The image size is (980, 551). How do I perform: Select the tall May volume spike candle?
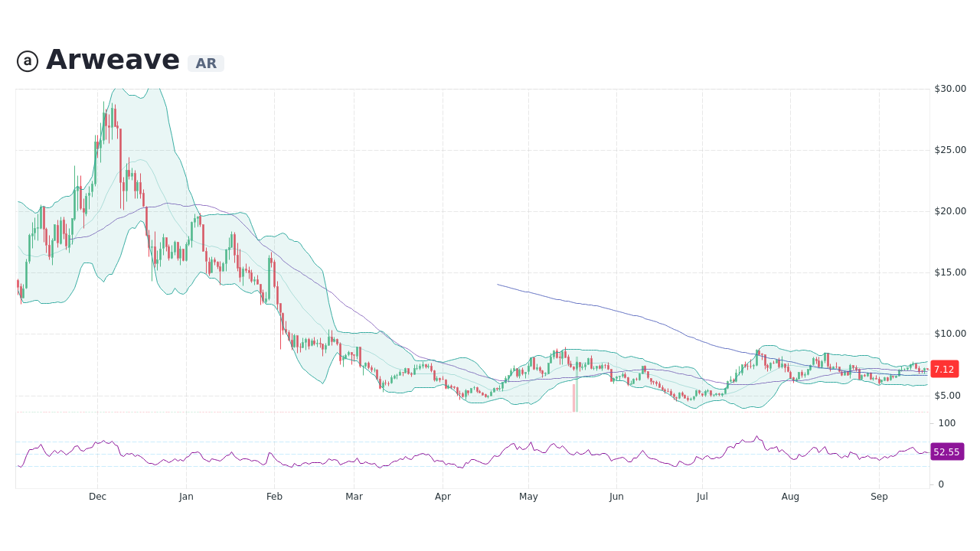pyautogui.click(x=574, y=390)
